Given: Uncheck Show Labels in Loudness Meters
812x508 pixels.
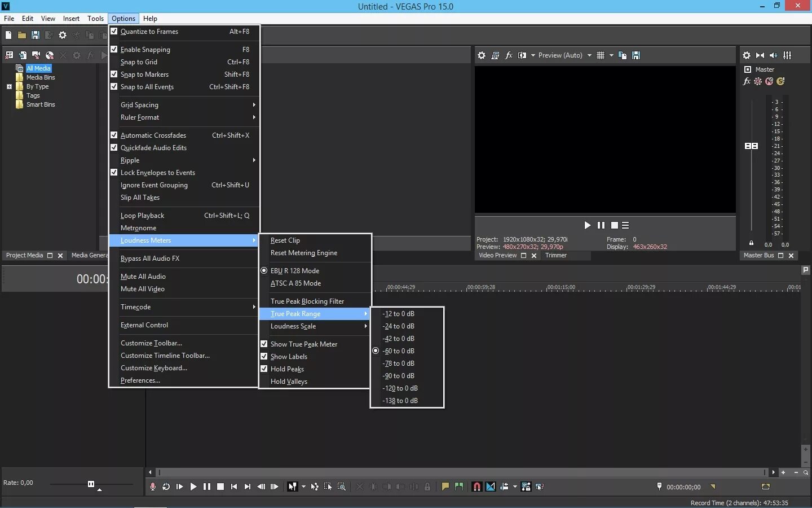Looking at the screenshot, I should click(264, 357).
